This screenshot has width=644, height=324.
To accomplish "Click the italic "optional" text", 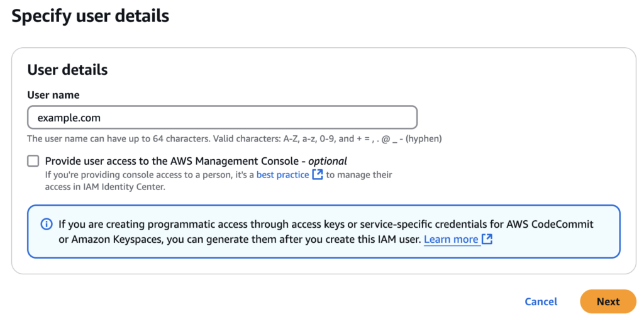I will (327, 161).
